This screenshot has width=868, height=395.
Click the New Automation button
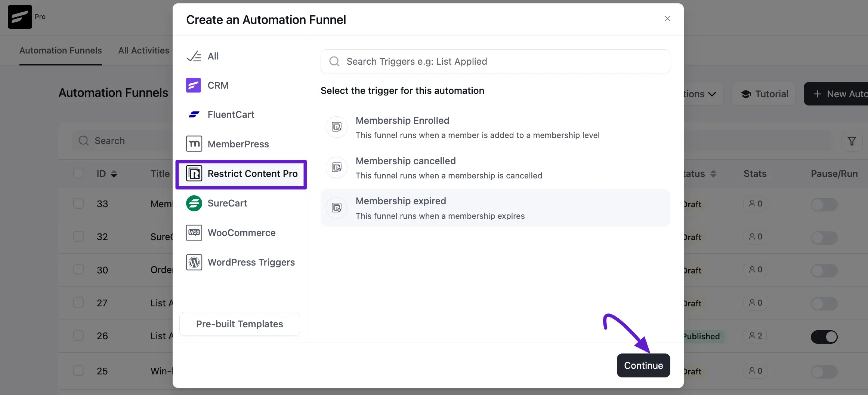(836, 94)
